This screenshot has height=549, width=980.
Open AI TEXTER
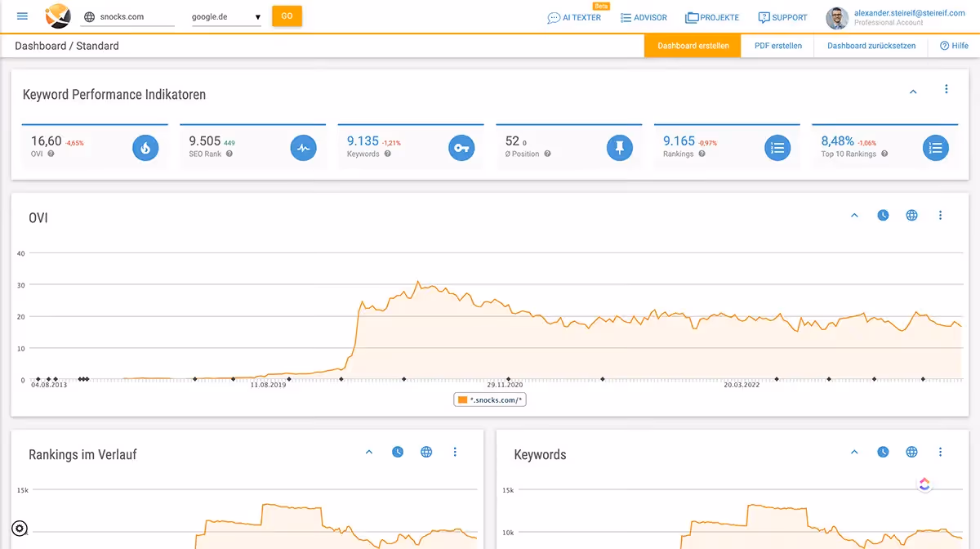[575, 17]
